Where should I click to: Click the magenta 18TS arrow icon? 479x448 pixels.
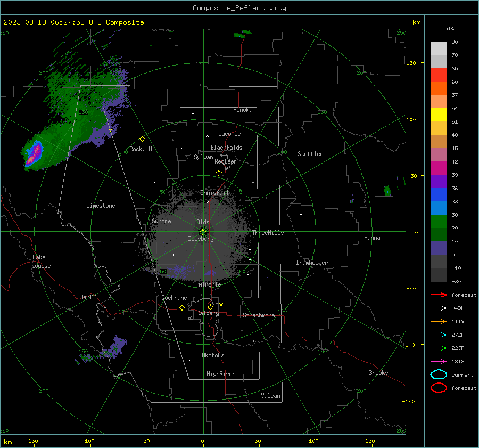coord(439,362)
